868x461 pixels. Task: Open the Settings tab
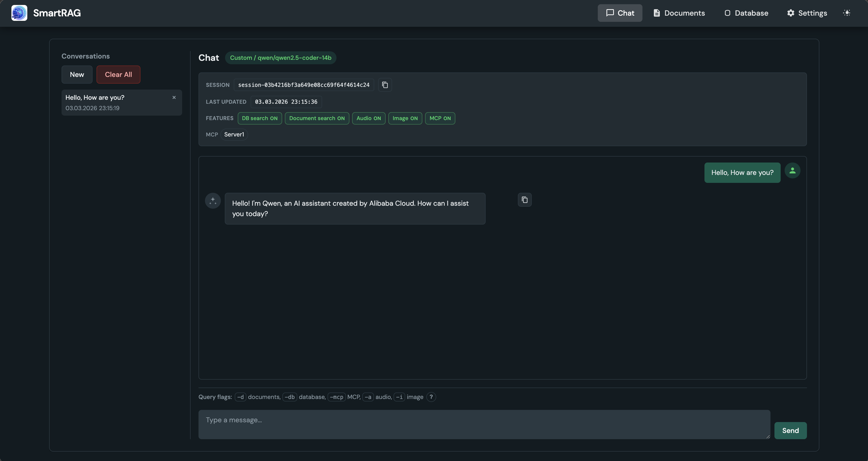point(807,13)
